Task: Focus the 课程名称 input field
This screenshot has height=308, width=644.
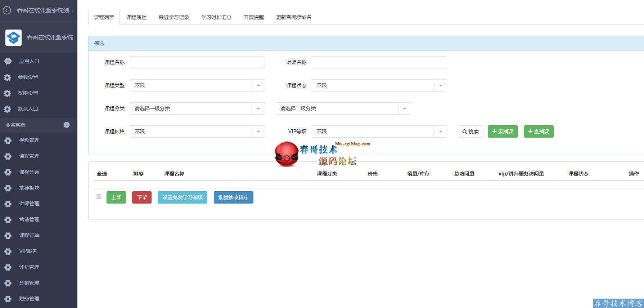Action: tap(197, 62)
